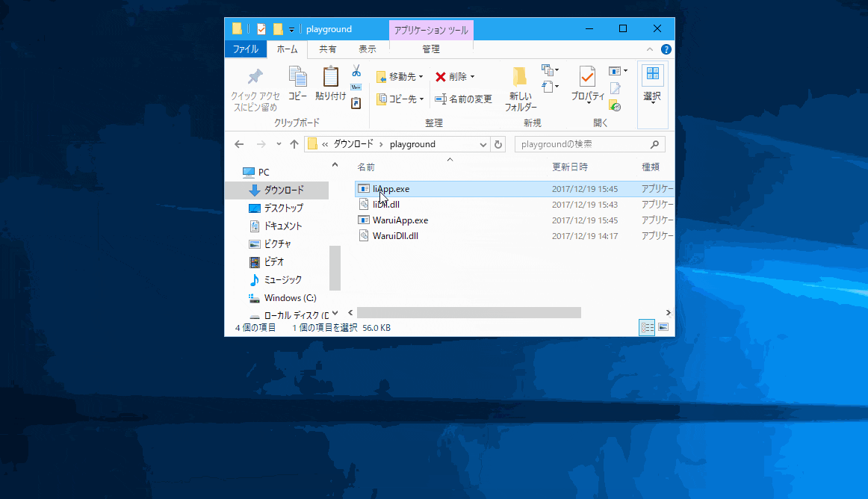Open Move to (移動先) dropdown
868x499 pixels.
tap(400, 77)
